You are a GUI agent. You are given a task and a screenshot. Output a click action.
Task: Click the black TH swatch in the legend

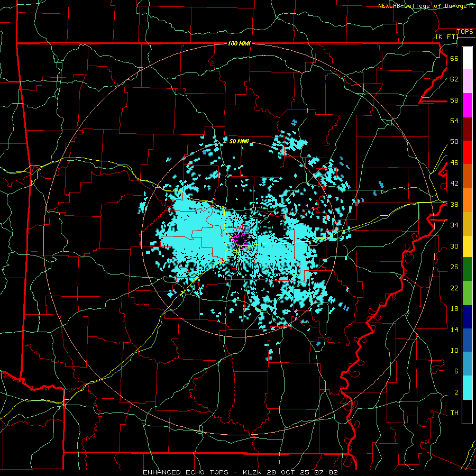point(467,411)
